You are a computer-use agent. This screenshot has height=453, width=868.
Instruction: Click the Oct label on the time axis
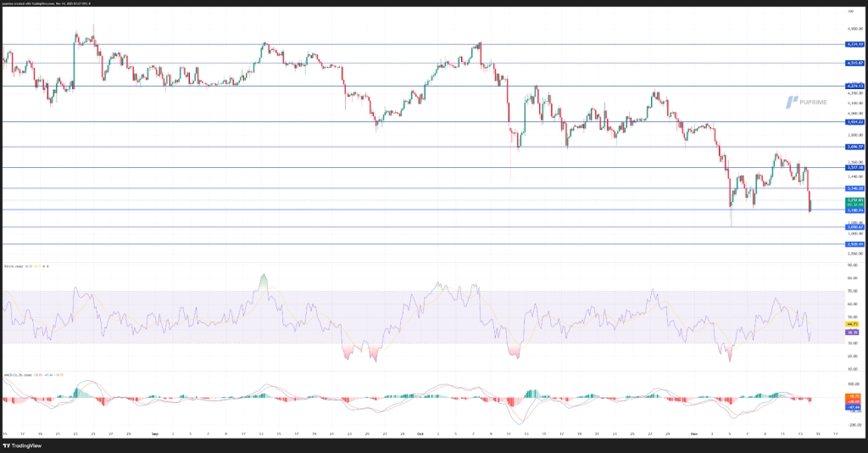[420, 433]
